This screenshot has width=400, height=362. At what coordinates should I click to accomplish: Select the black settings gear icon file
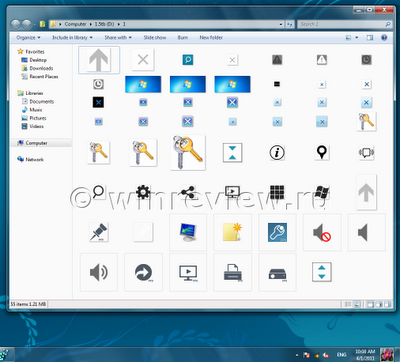tap(143, 192)
